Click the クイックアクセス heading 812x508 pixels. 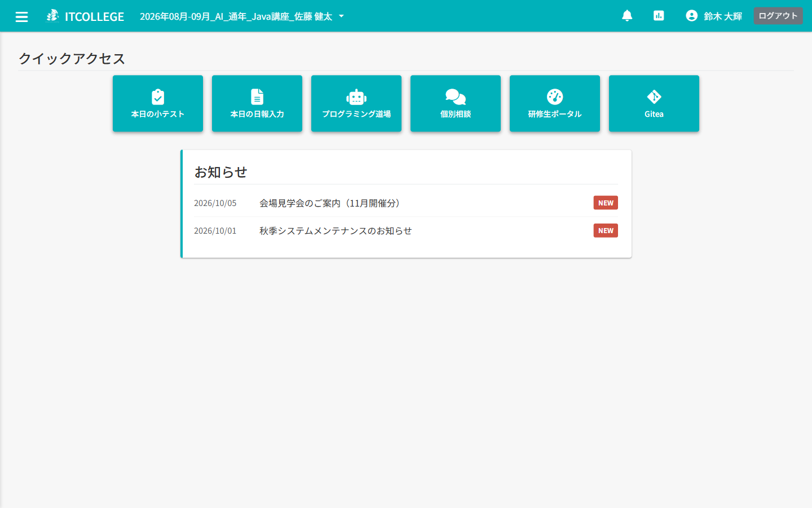click(72, 59)
